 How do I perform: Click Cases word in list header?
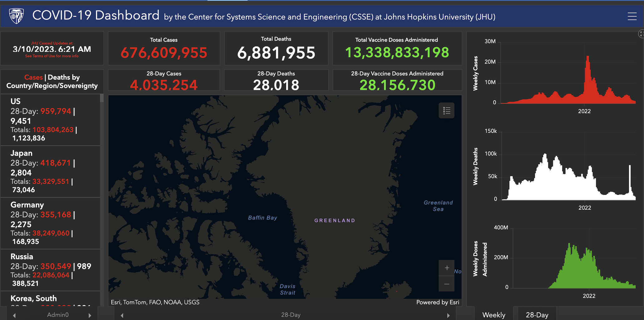click(33, 77)
